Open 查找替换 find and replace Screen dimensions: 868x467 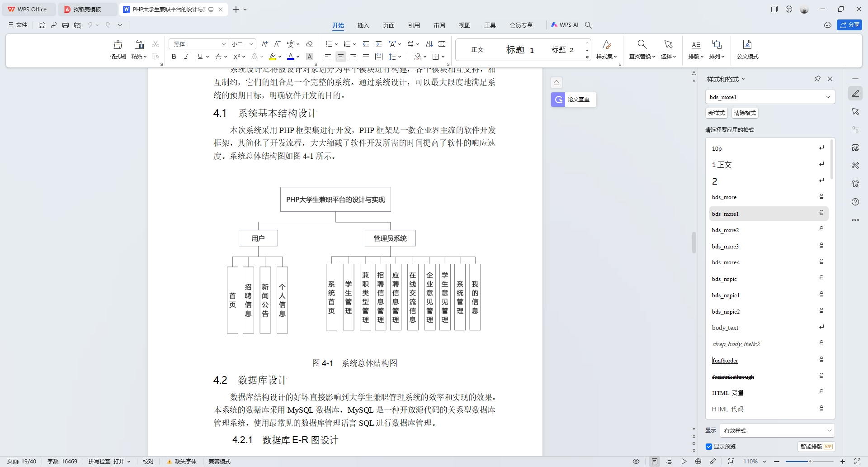click(x=642, y=49)
